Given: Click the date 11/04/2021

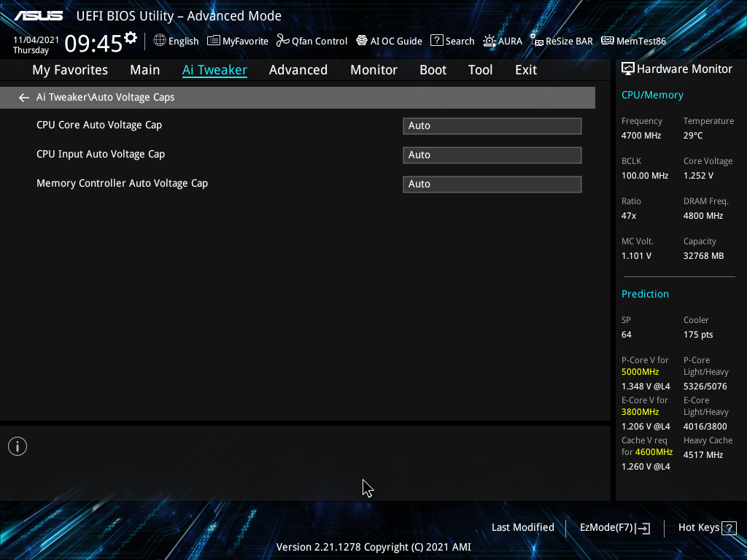Looking at the screenshot, I should coord(36,40).
